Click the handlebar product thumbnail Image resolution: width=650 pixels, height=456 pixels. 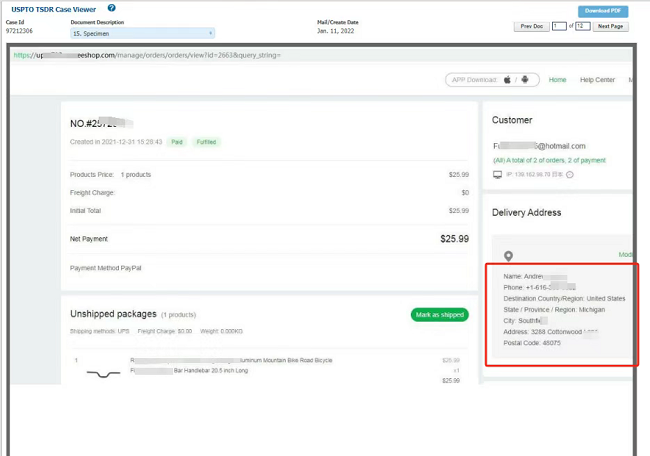[x=99, y=374]
